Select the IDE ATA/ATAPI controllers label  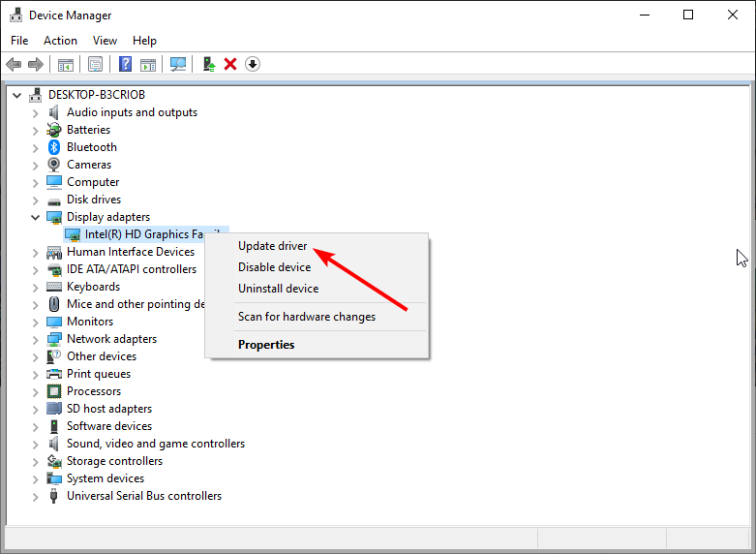click(132, 269)
